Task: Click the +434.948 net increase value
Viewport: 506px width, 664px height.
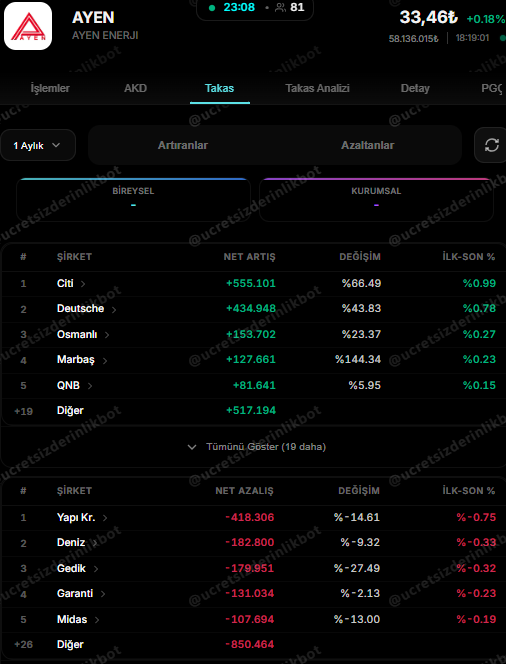Action: [x=251, y=308]
